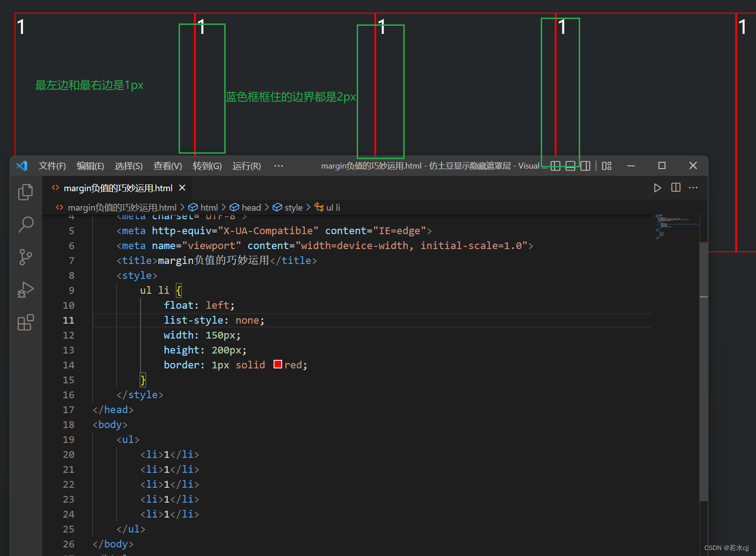756x556 pixels.
Task: Click the VS Code logo icon
Action: click(22, 166)
